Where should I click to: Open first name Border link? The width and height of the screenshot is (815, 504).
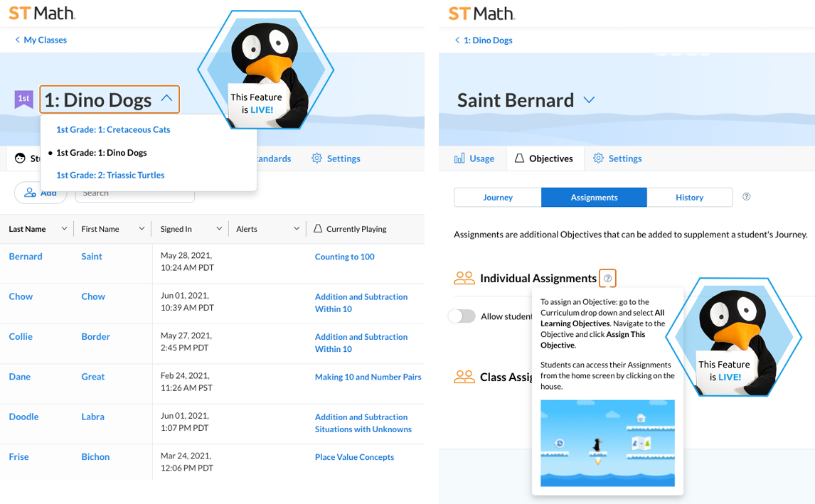click(95, 336)
